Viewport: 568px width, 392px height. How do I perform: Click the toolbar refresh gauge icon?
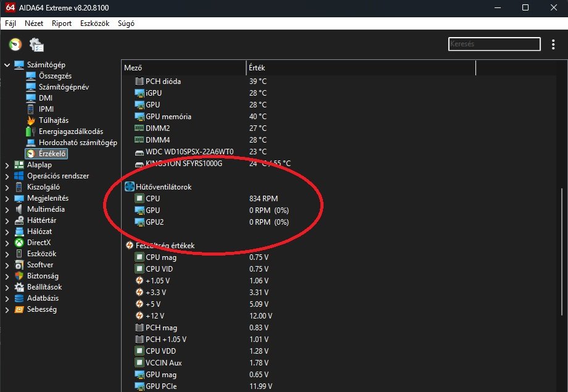[15, 44]
